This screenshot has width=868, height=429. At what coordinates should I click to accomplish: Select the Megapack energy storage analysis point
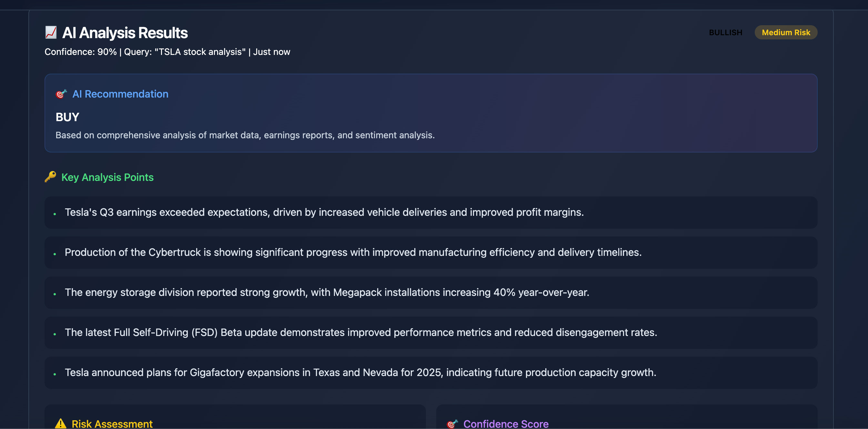pos(327,292)
